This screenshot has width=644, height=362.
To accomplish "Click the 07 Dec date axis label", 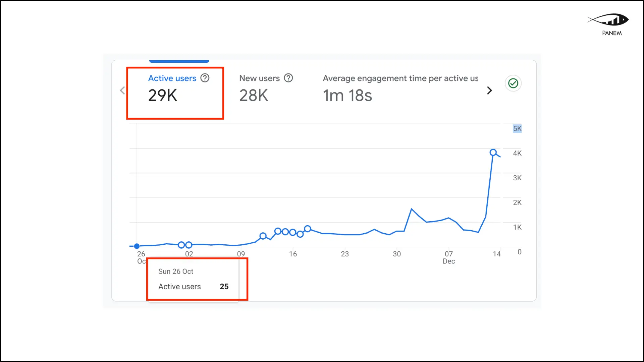I will pyautogui.click(x=449, y=257).
